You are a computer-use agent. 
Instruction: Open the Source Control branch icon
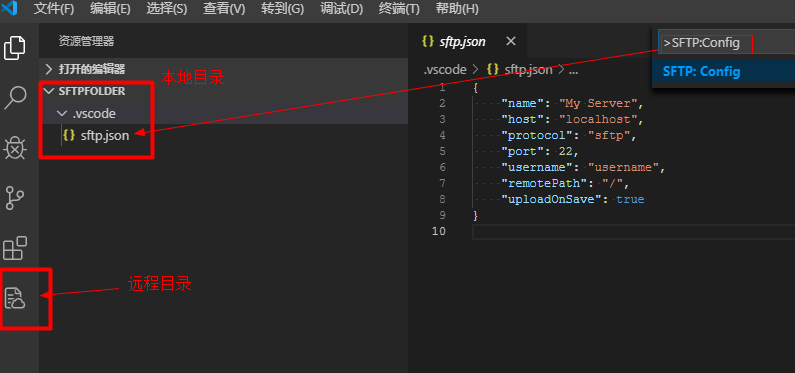[15, 198]
